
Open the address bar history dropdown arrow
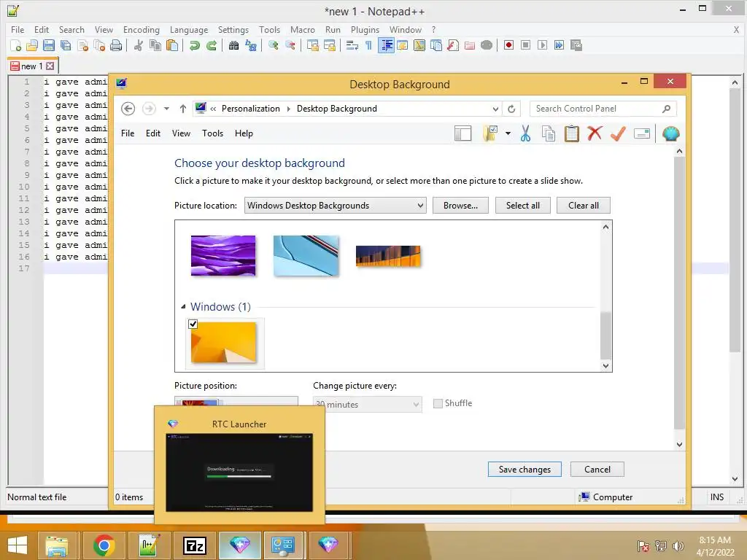click(x=495, y=109)
